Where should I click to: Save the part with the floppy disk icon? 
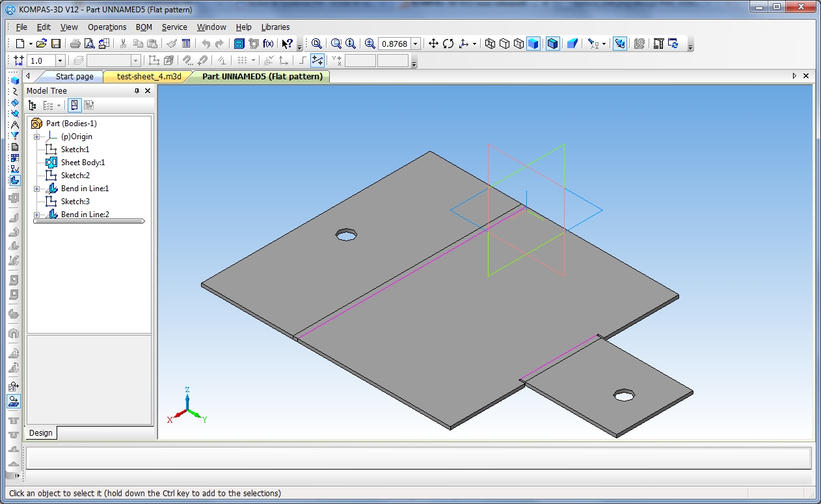pos(56,44)
